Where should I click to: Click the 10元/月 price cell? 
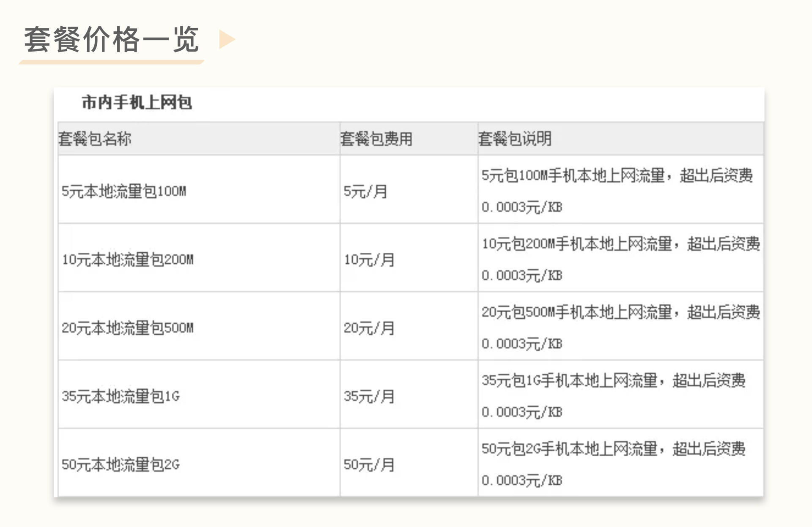(369, 259)
